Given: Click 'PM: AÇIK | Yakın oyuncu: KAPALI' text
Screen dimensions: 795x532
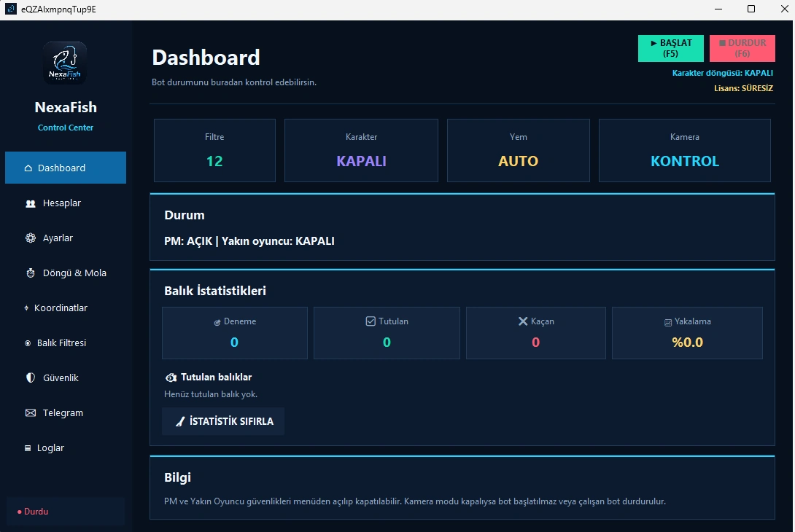Looking at the screenshot, I should (249, 241).
